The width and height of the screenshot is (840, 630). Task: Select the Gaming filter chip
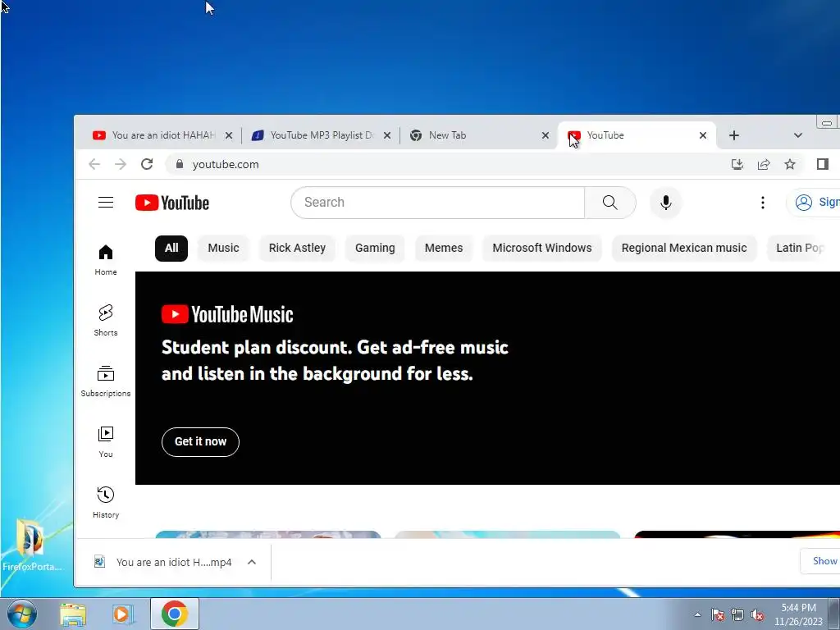pos(375,248)
